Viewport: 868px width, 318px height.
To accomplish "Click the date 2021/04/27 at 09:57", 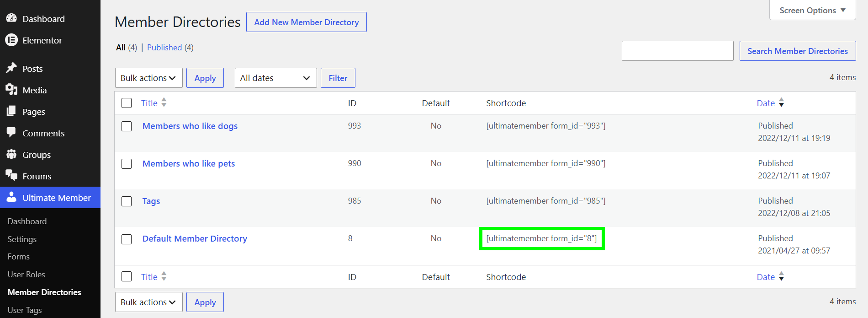I will [794, 251].
